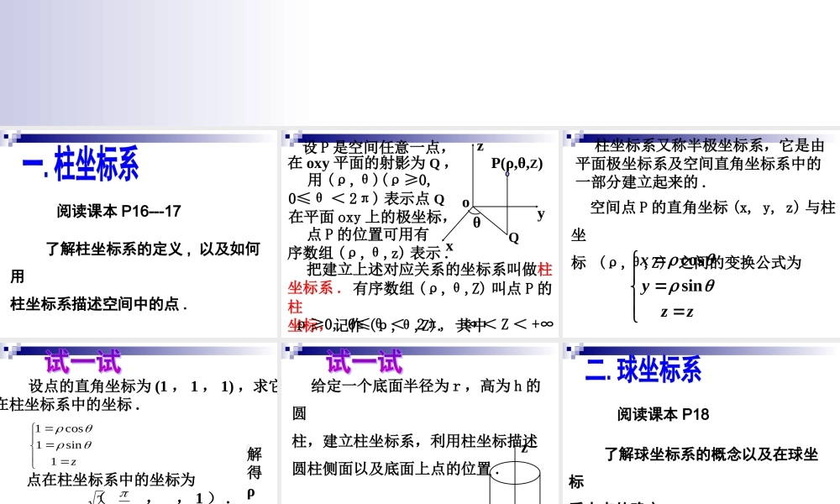Click the formula z = z
Viewport: 840px width, 504px height.
pos(677,312)
